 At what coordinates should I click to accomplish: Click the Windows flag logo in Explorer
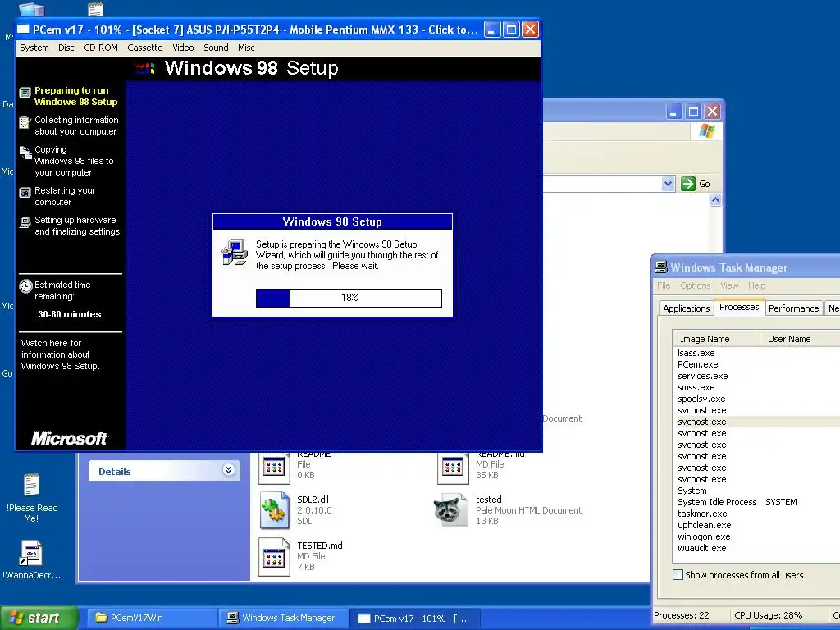click(x=706, y=131)
